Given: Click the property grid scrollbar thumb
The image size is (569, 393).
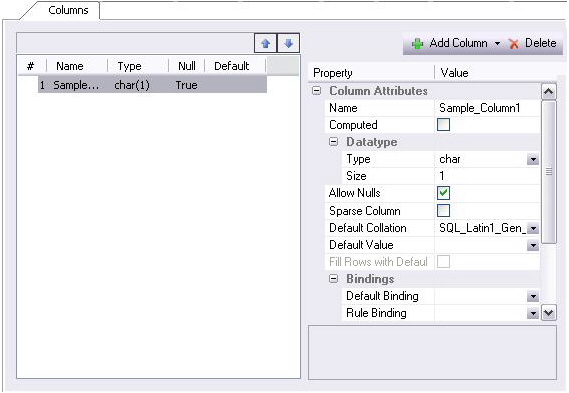Looking at the screenshot, I should (x=549, y=172).
